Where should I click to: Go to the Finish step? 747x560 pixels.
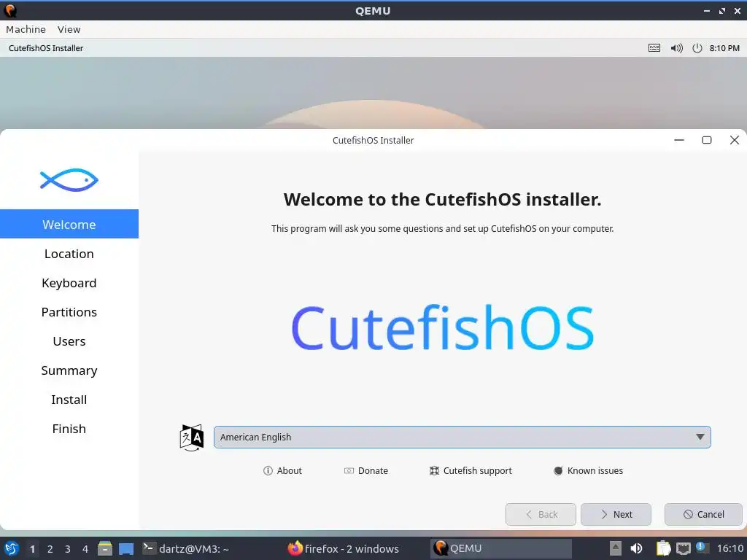coord(69,429)
